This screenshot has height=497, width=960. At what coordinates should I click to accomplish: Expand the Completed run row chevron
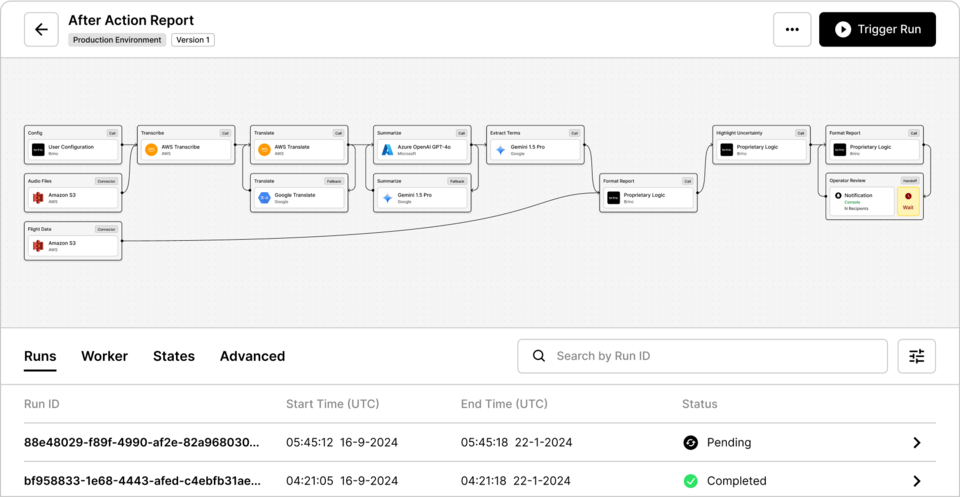coord(917,481)
